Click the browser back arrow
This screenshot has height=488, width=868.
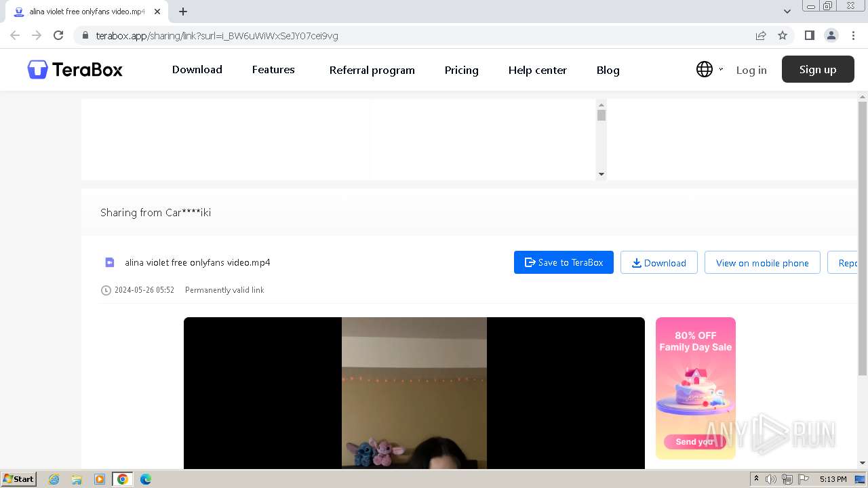coord(15,35)
